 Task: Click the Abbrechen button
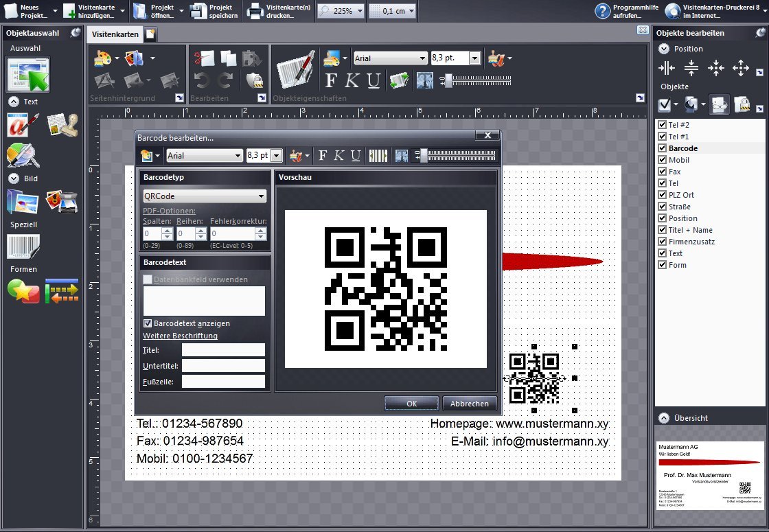(x=470, y=404)
